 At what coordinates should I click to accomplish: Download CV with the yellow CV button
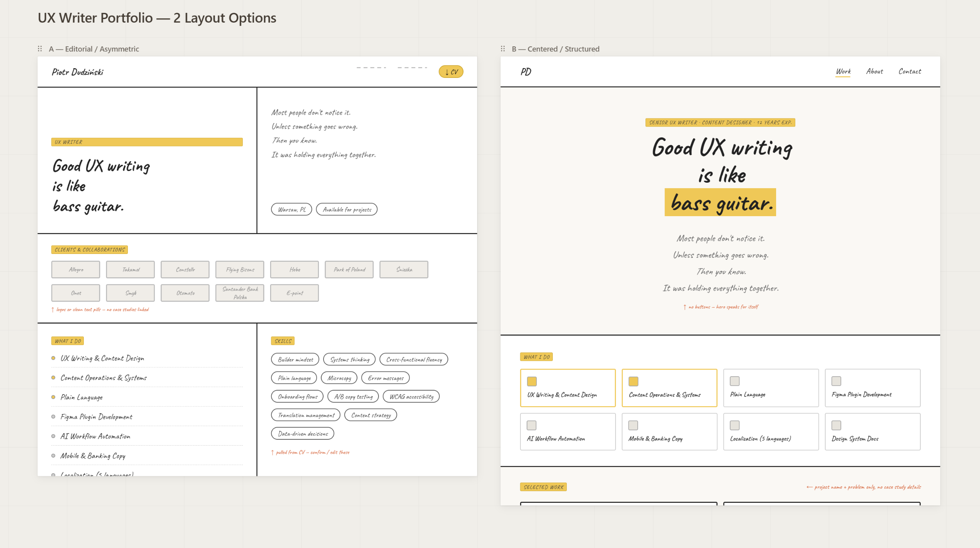[x=451, y=72]
